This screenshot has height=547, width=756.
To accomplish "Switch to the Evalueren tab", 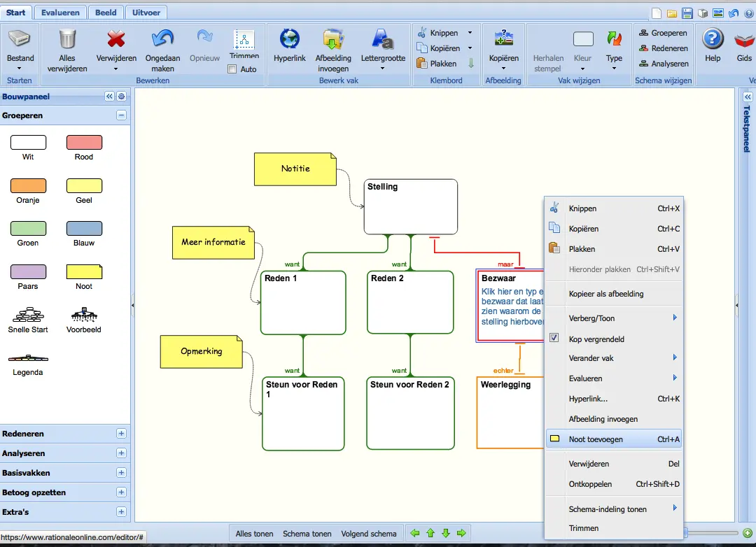I will click(x=60, y=13).
